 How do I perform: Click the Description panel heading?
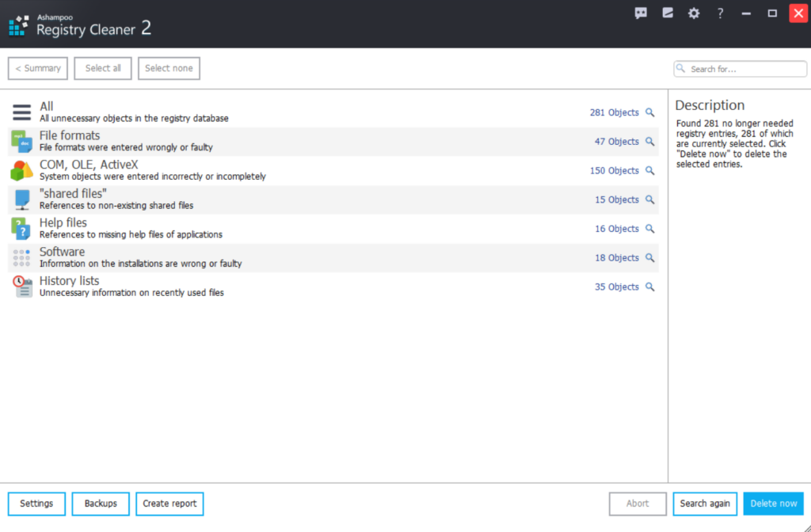tap(710, 105)
